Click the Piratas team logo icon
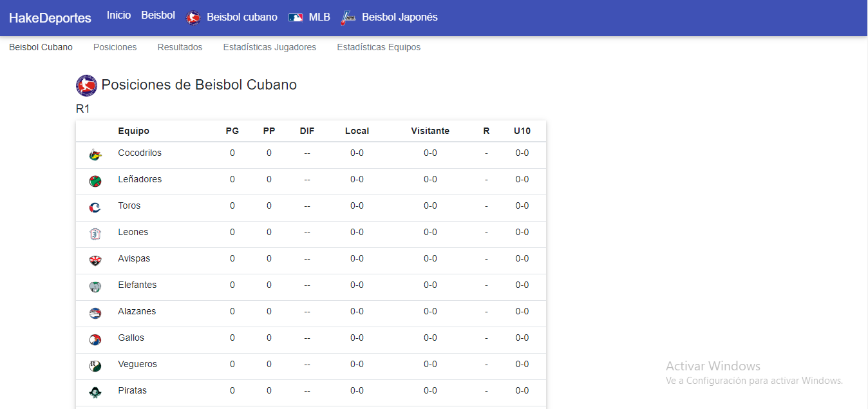868x409 pixels. pos(95,392)
